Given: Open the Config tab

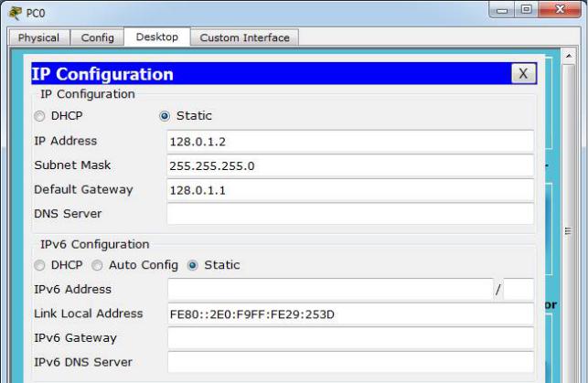Looking at the screenshot, I should coord(97,37).
